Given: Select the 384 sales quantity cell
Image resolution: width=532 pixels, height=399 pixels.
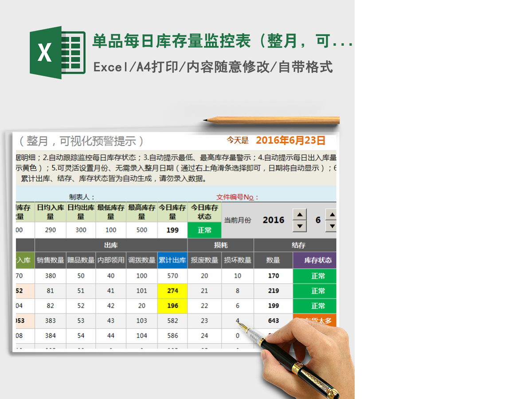Looking at the screenshot, I should point(51,336).
